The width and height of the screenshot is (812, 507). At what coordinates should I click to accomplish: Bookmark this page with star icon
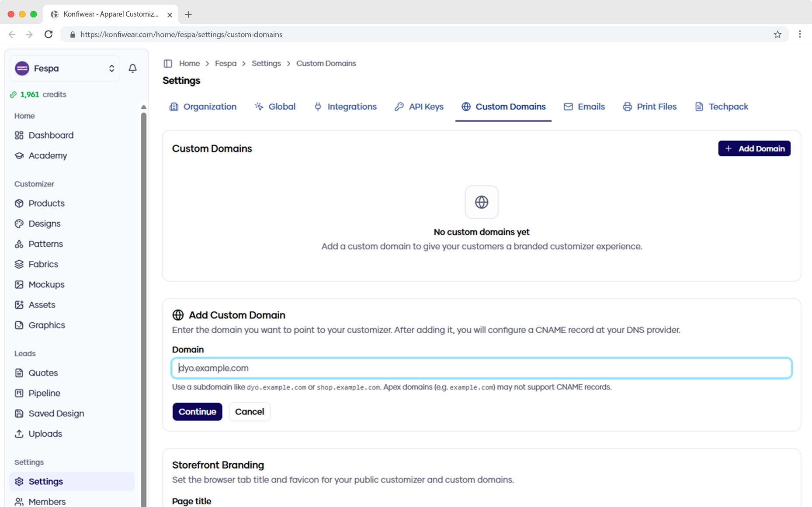point(777,34)
